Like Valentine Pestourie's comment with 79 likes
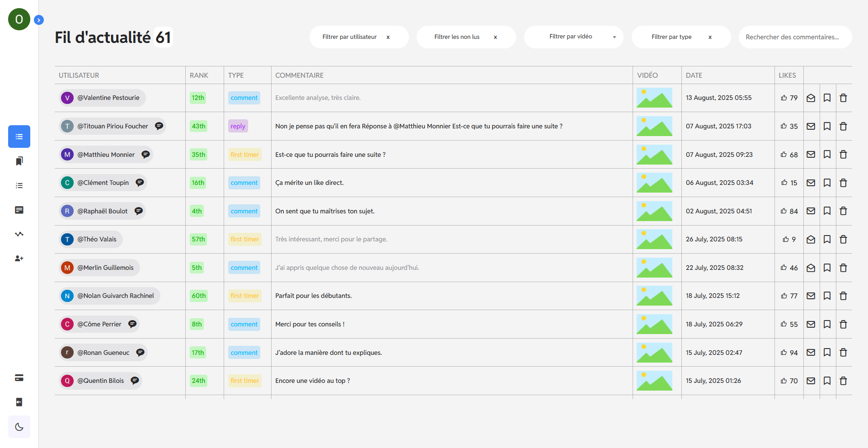The image size is (868, 448). pyautogui.click(x=784, y=98)
